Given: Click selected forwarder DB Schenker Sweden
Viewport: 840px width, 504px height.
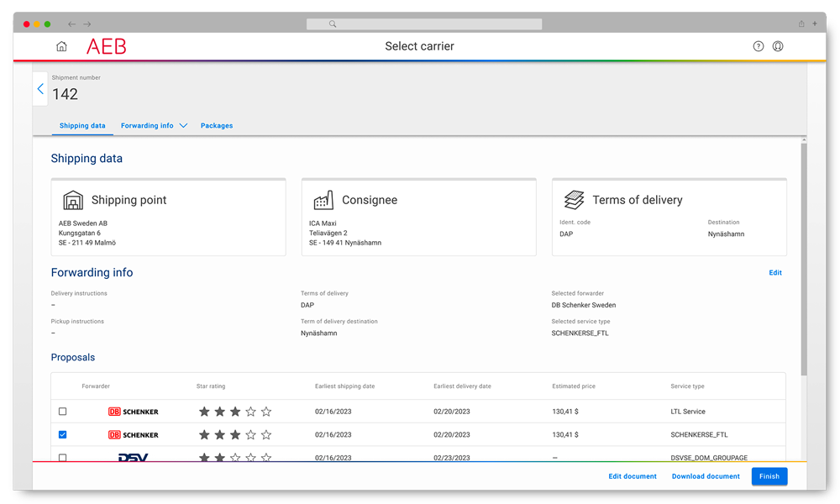Looking at the screenshot, I should tap(584, 305).
